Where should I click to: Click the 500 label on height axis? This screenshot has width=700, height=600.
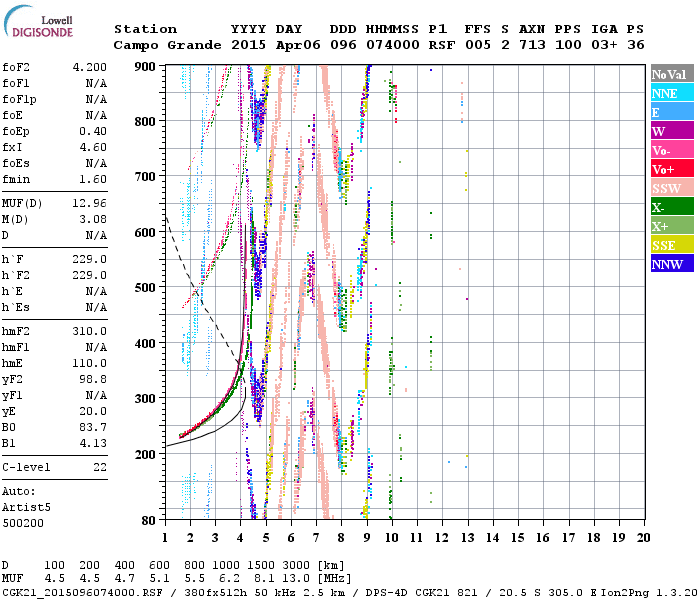click(145, 288)
